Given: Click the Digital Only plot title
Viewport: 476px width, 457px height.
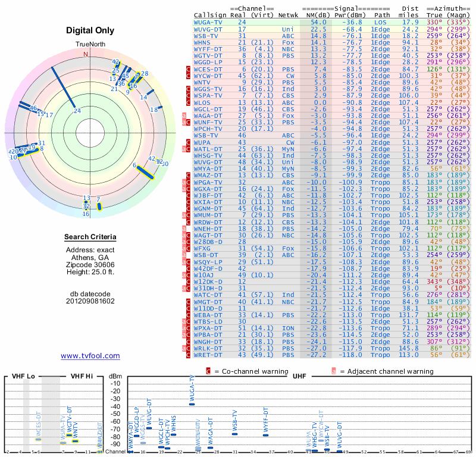Looking at the screenshot, I should tap(90, 30).
